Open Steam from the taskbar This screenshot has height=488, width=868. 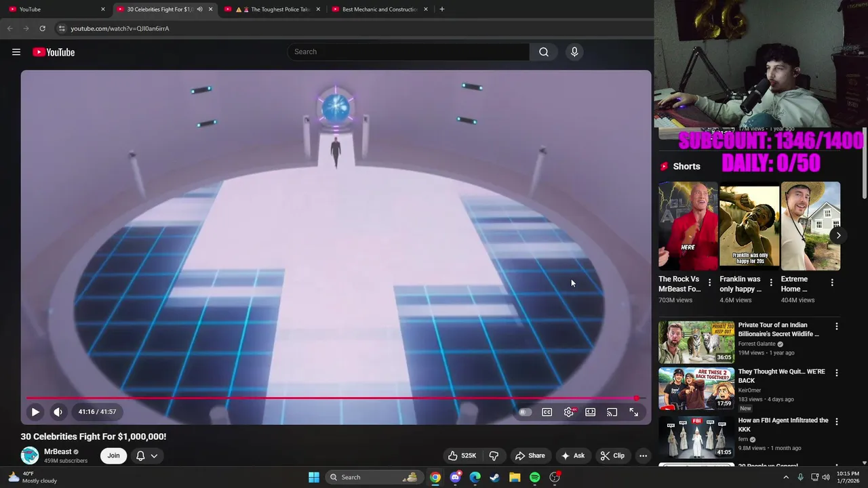[495, 477]
